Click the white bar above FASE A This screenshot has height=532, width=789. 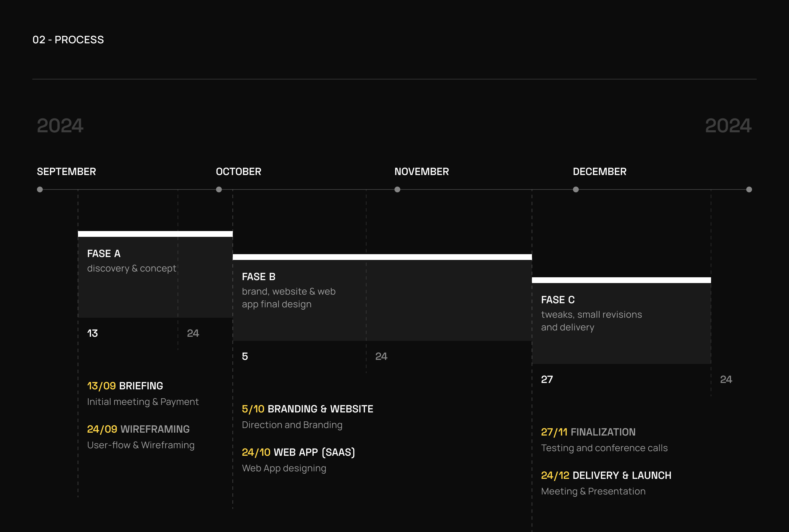pyautogui.click(x=155, y=234)
